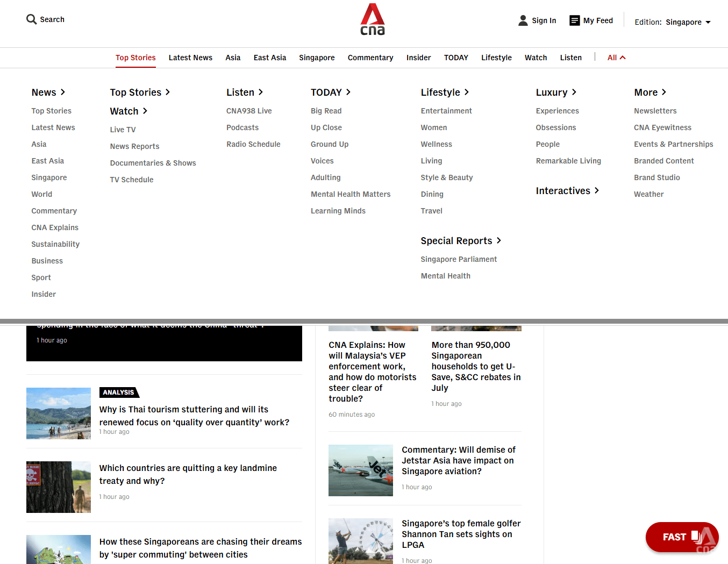Open Shannon Tan golfer article thumbnail
This screenshot has height=564, width=728.
point(361,541)
